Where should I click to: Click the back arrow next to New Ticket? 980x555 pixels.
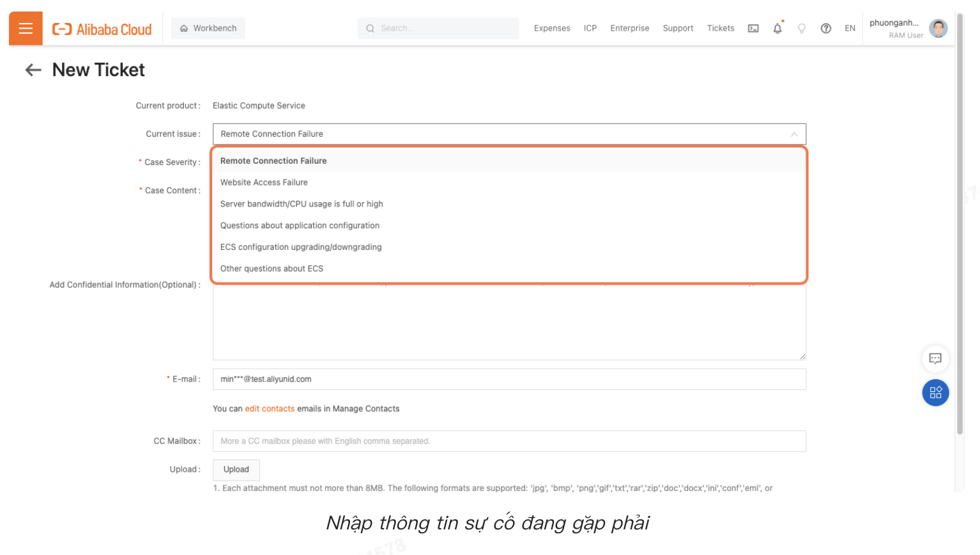pos(33,70)
